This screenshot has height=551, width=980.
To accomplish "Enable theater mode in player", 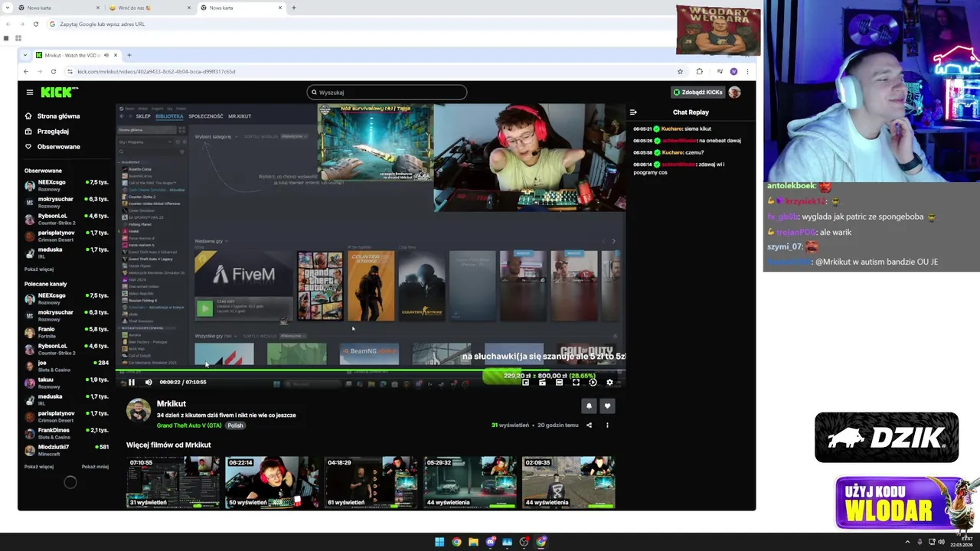I will 559,383.
